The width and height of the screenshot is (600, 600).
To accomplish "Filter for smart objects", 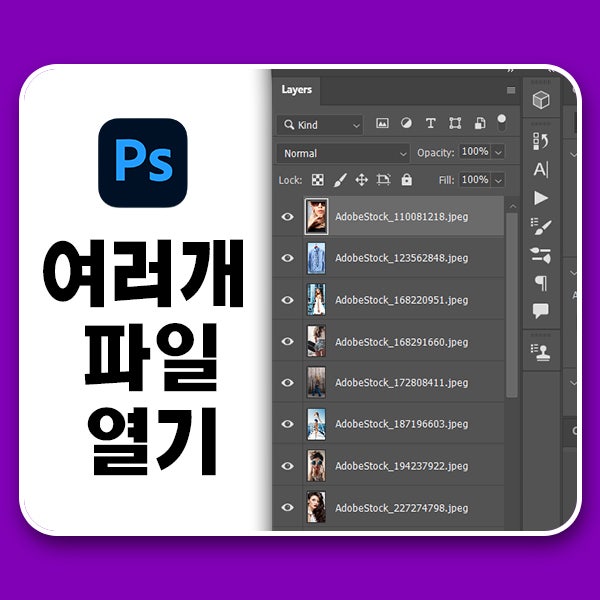I will [x=480, y=123].
